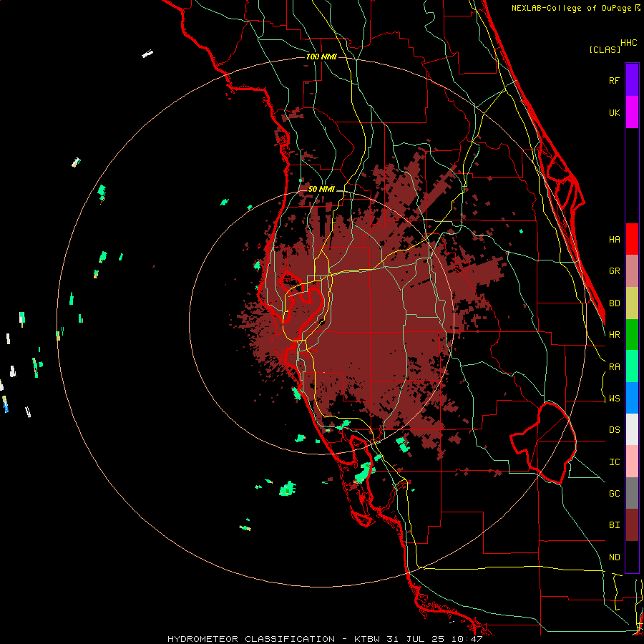
Task: Click the ND black legend swatch
Action: tap(632, 557)
